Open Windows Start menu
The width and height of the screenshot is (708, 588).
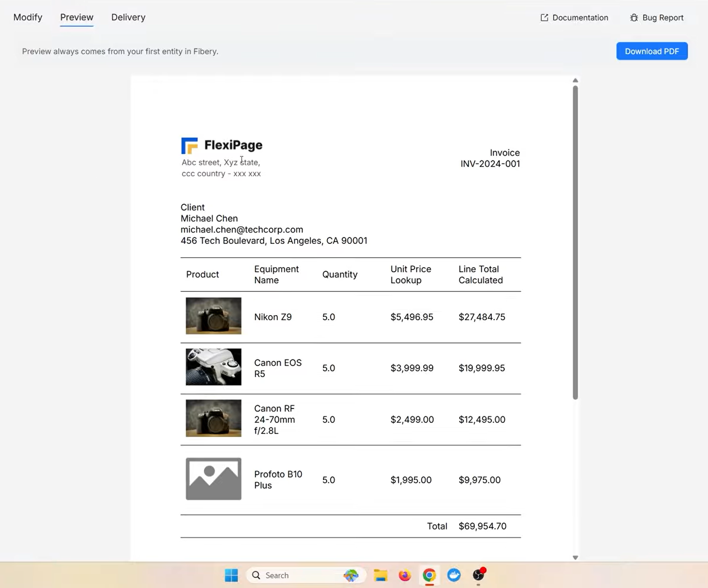click(231, 575)
